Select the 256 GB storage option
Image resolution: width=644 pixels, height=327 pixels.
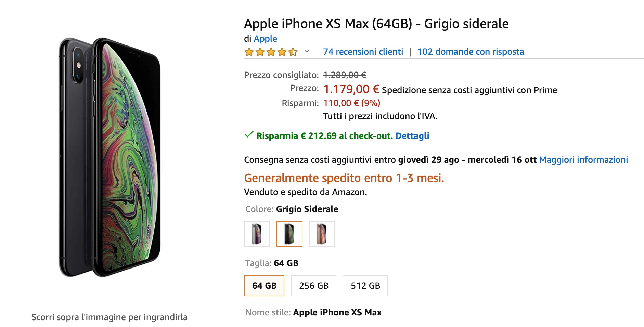313,286
